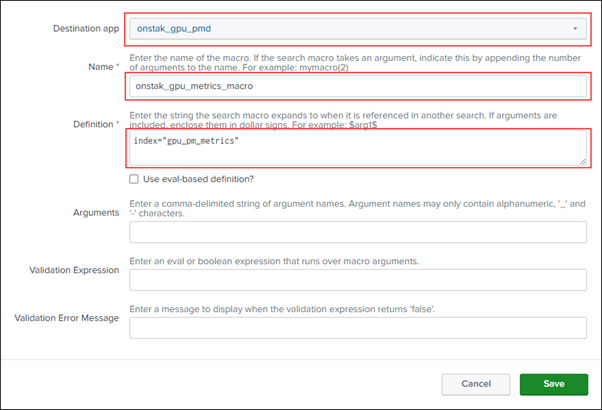Click the 'Use eval-based definition?' label text
602x410 pixels.
point(197,179)
